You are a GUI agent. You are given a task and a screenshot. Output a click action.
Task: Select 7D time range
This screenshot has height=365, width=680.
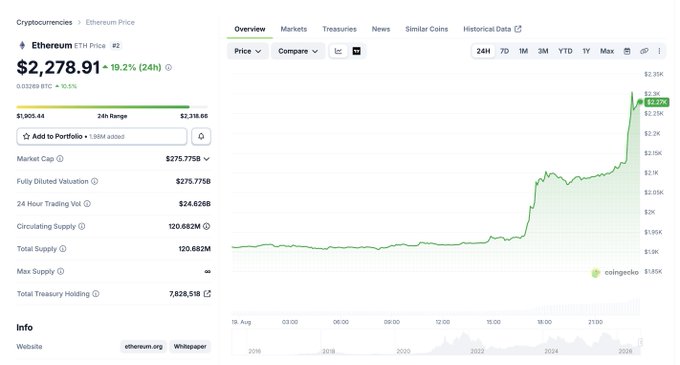click(x=504, y=51)
